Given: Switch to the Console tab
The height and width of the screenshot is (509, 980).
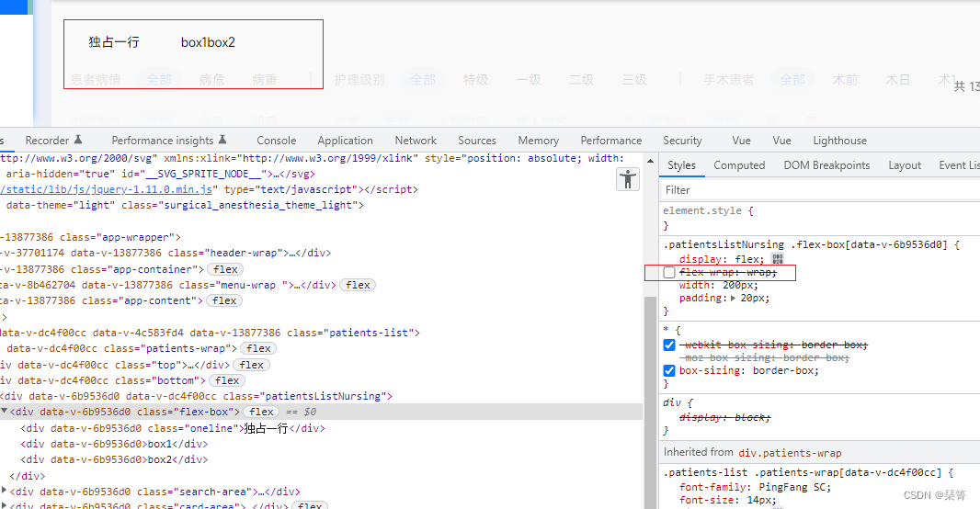Looking at the screenshot, I should (276, 141).
